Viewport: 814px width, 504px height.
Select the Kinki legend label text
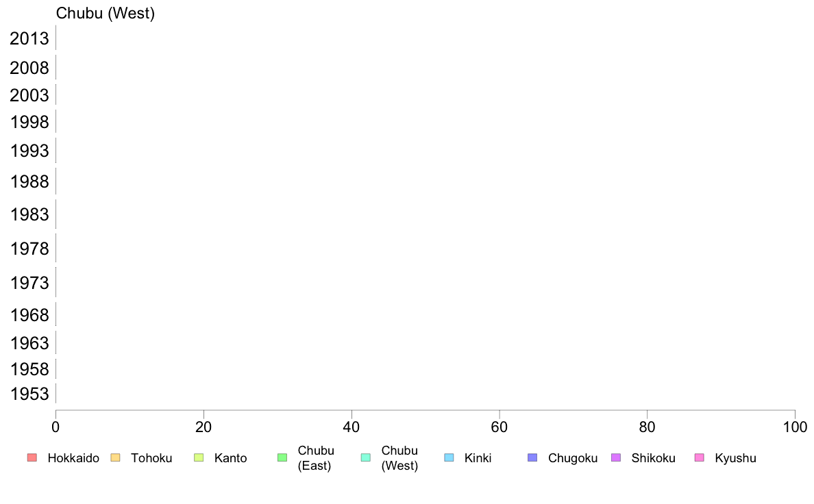[x=478, y=458]
